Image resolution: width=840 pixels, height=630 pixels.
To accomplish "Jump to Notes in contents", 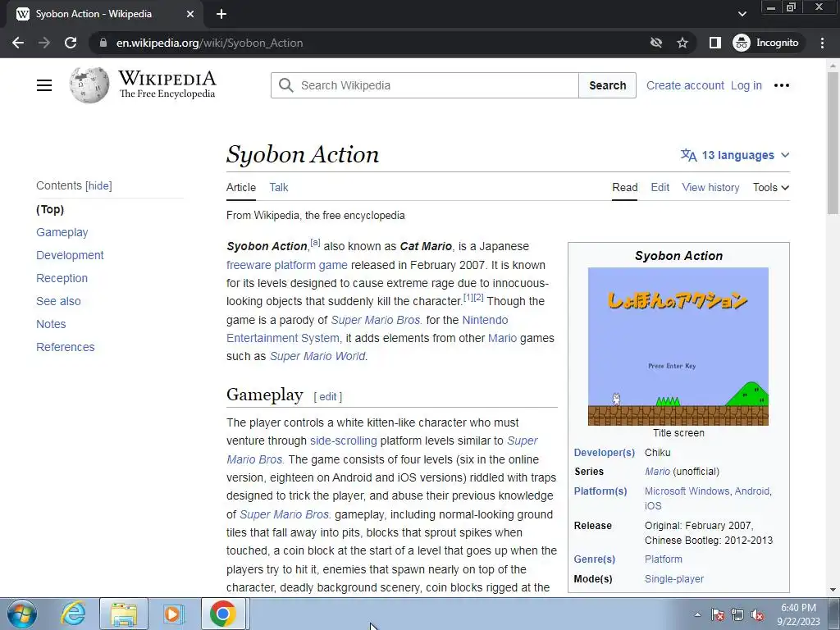I will tap(51, 325).
